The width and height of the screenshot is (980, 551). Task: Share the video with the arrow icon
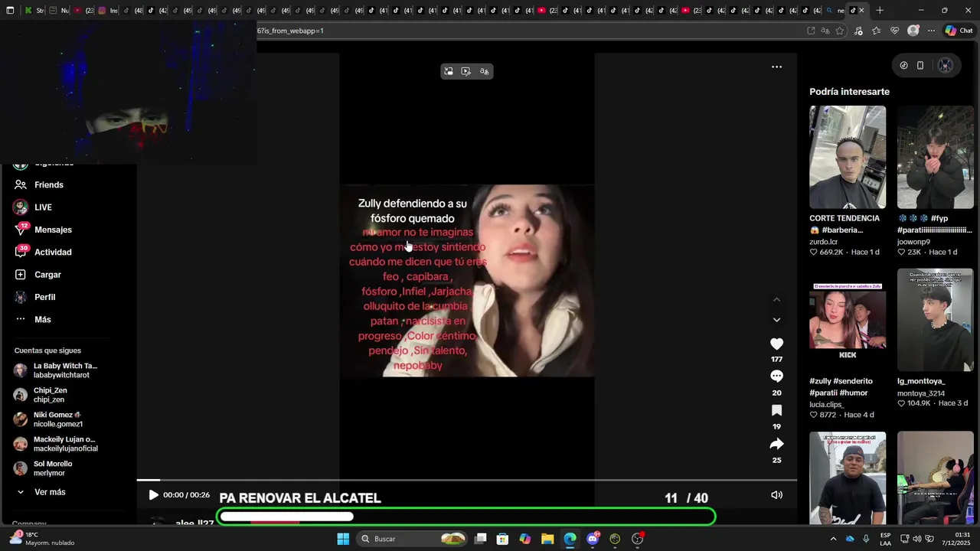click(x=776, y=444)
